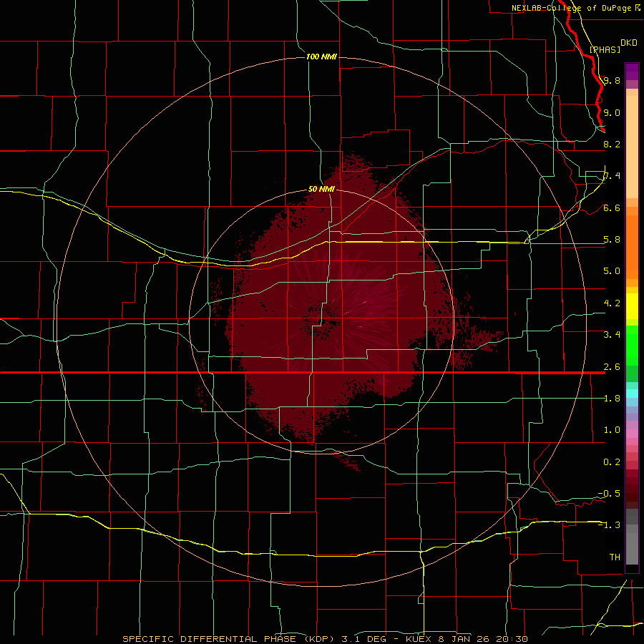Screen dimensions: 644x644
Task: Click the 8.2 value on color scale
Action: tap(612, 144)
